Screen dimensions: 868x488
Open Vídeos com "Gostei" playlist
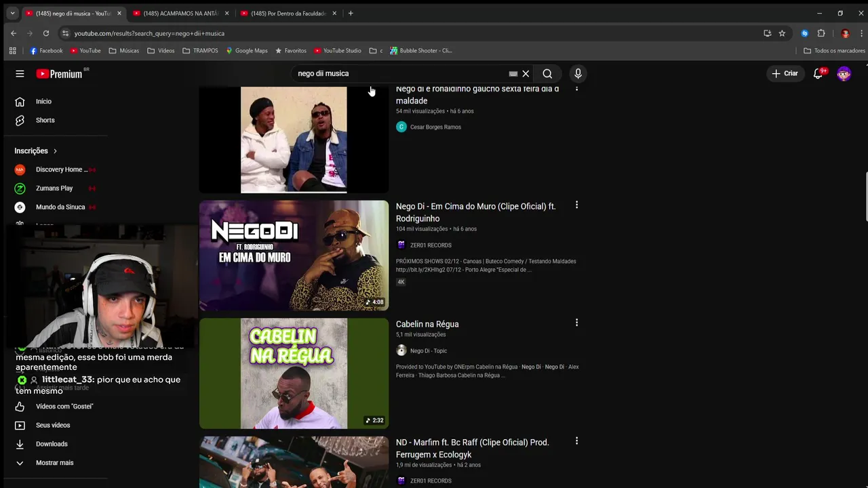point(54,406)
